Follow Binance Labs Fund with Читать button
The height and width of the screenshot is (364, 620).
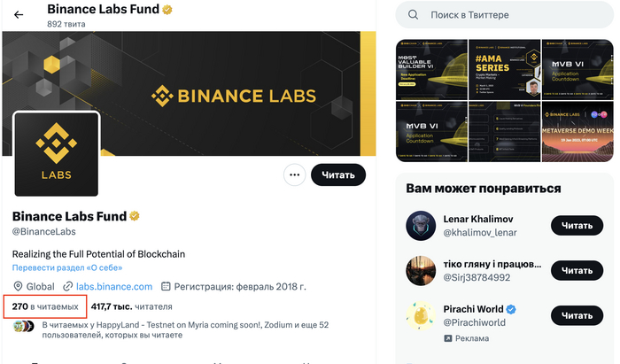(x=337, y=174)
